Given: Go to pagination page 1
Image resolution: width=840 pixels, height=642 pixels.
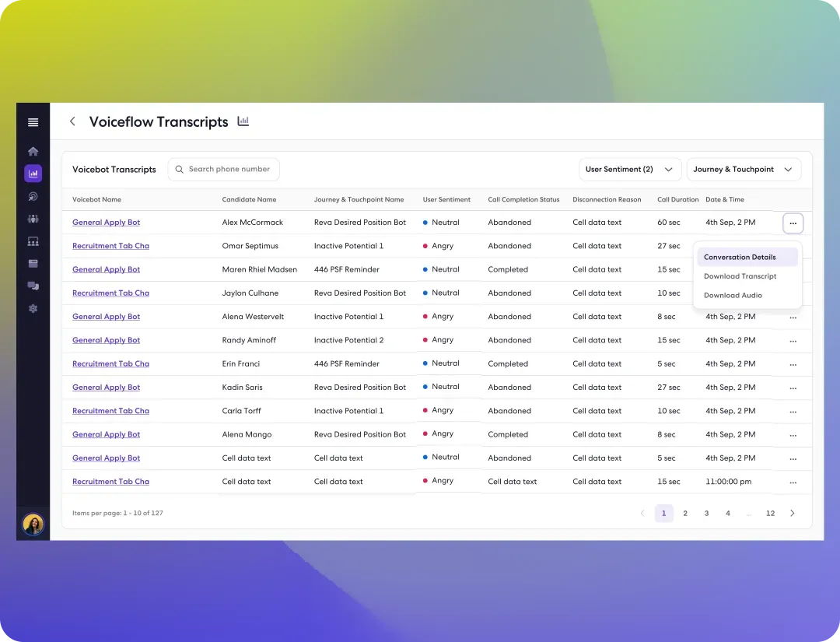Looking at the screenshot, I should pos(663,514).
